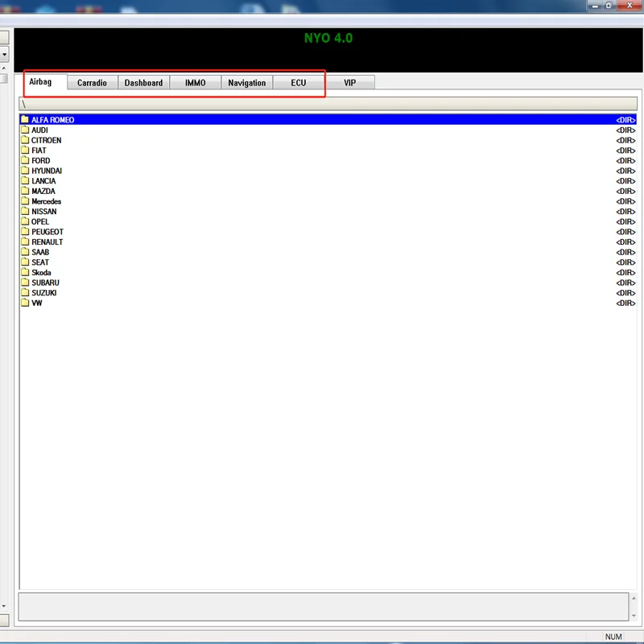Click the DIR marker on AUDI row

[625, 130]
